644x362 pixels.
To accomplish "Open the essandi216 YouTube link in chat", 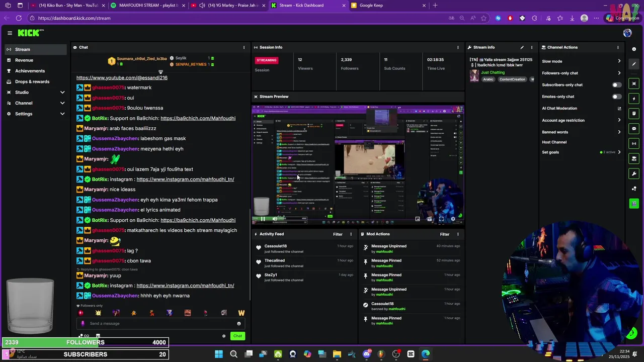I will tap(122, 78).
